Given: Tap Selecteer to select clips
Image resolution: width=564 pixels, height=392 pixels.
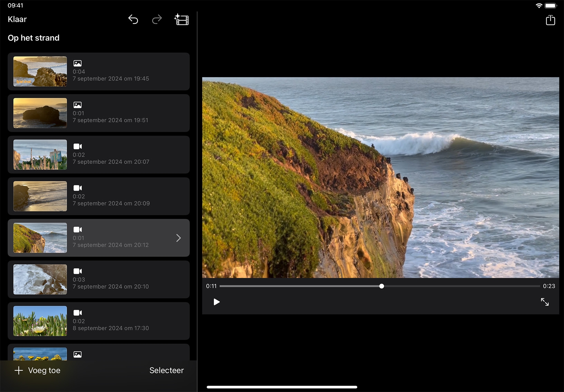Looking at the screenshot, I should click(x=167, y=371).
